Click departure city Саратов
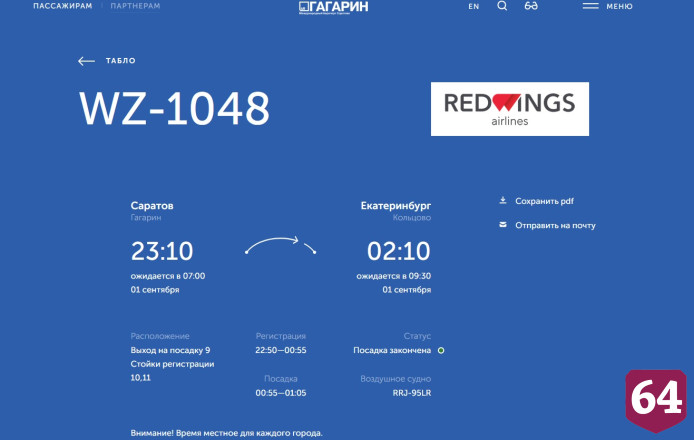The width and height of the screenshot is (694, 440). (x=152, y=205)
